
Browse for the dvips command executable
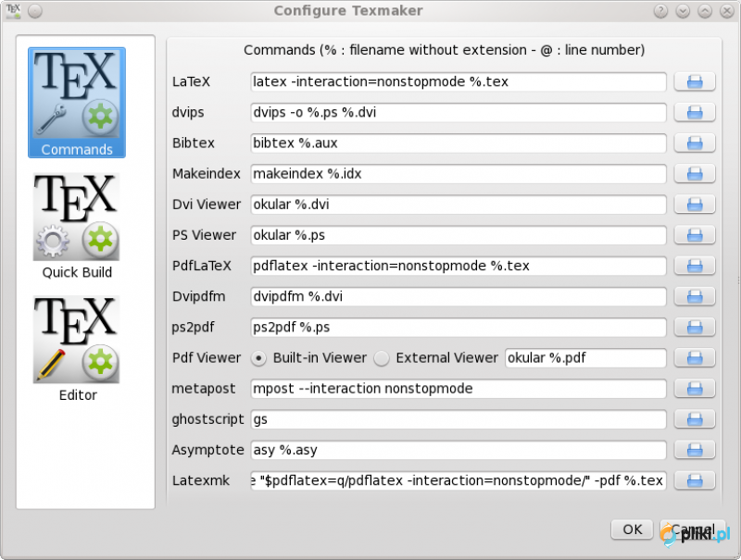(x=694, y=112)
